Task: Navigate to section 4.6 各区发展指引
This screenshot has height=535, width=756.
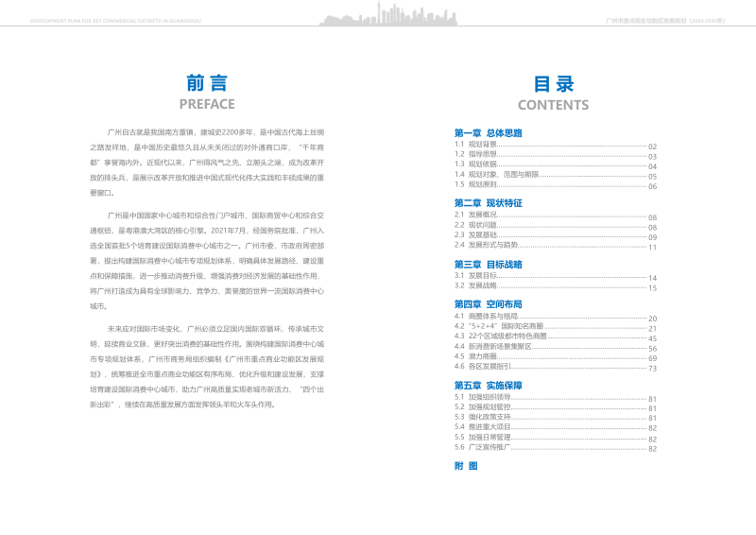Action: pyautogui.click(x=482, y=366)
